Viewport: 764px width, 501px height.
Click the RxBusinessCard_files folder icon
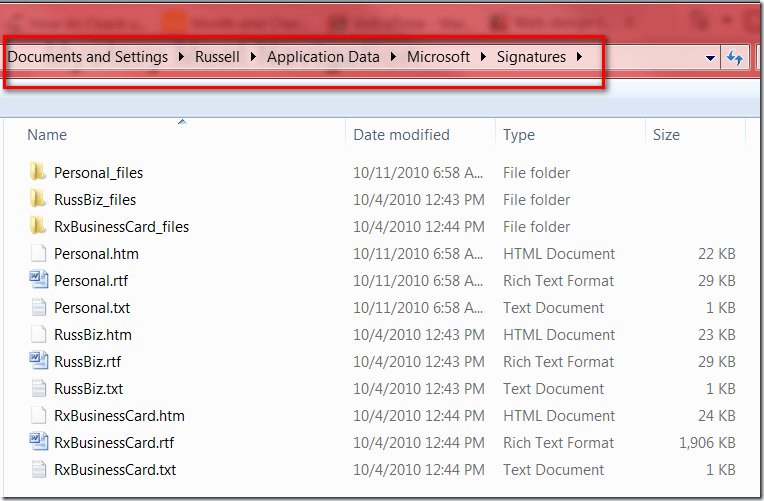[x=38, y=226]
